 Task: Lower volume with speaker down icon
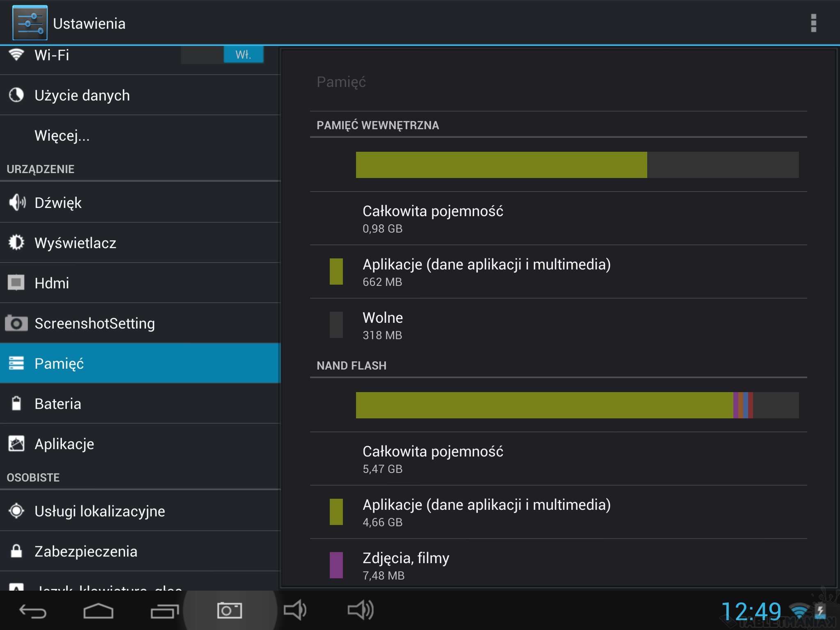click(294, 610)
